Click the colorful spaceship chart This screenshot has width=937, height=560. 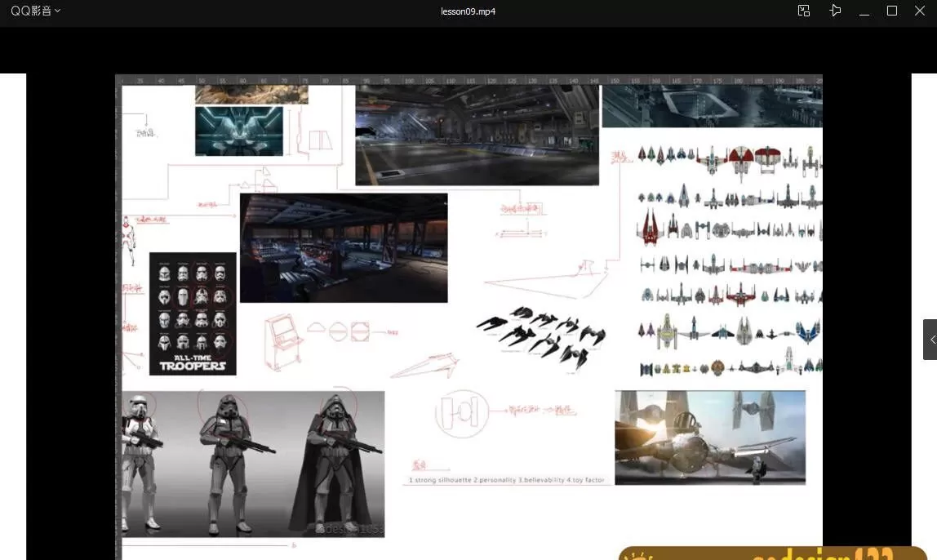[729, 261]
